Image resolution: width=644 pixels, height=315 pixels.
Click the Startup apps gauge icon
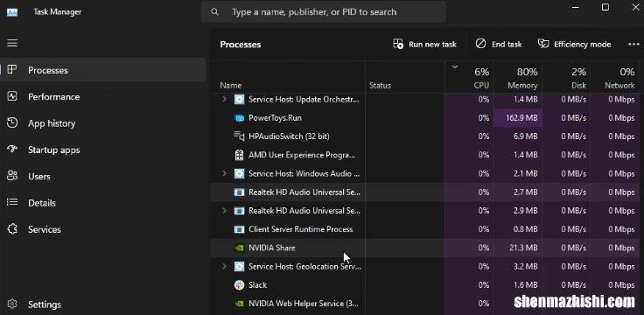[x=12, y=150]
